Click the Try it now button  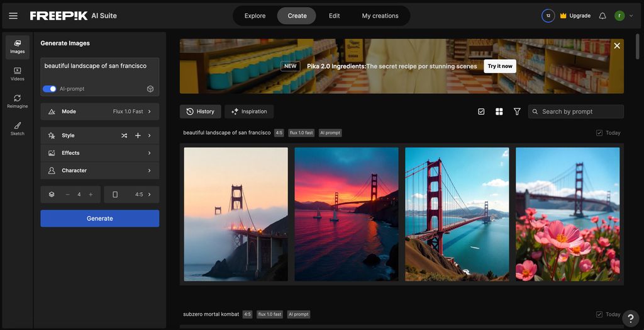click(x=500, y=66)
